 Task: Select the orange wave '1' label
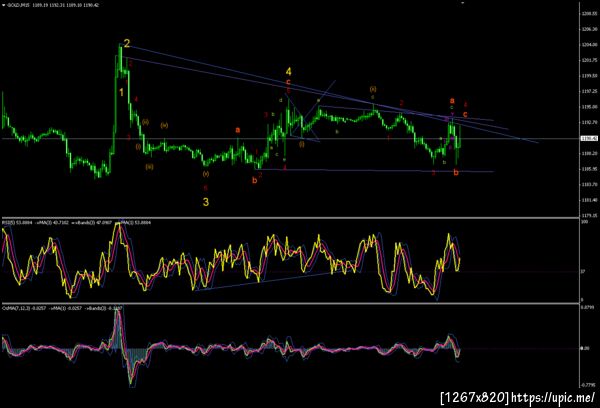121,93
